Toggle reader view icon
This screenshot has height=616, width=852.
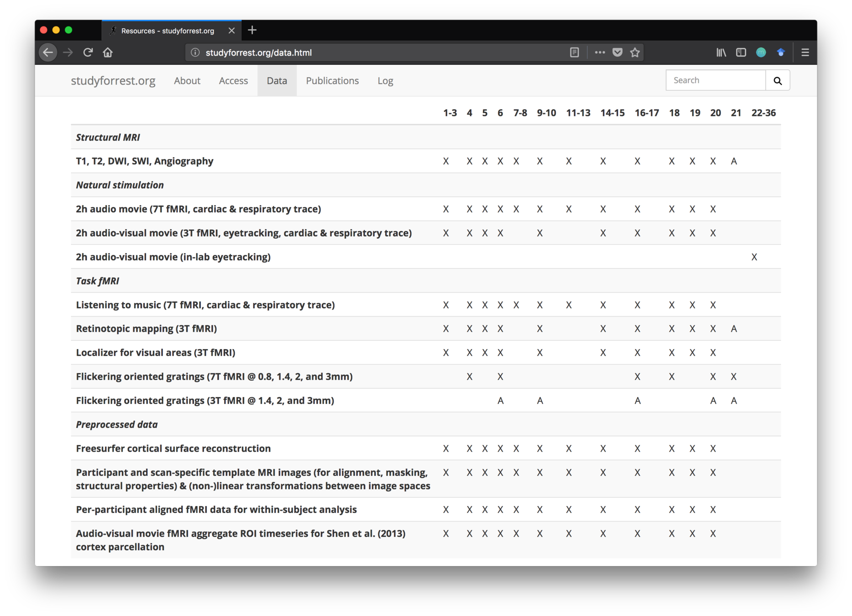[x=575, y=52]
